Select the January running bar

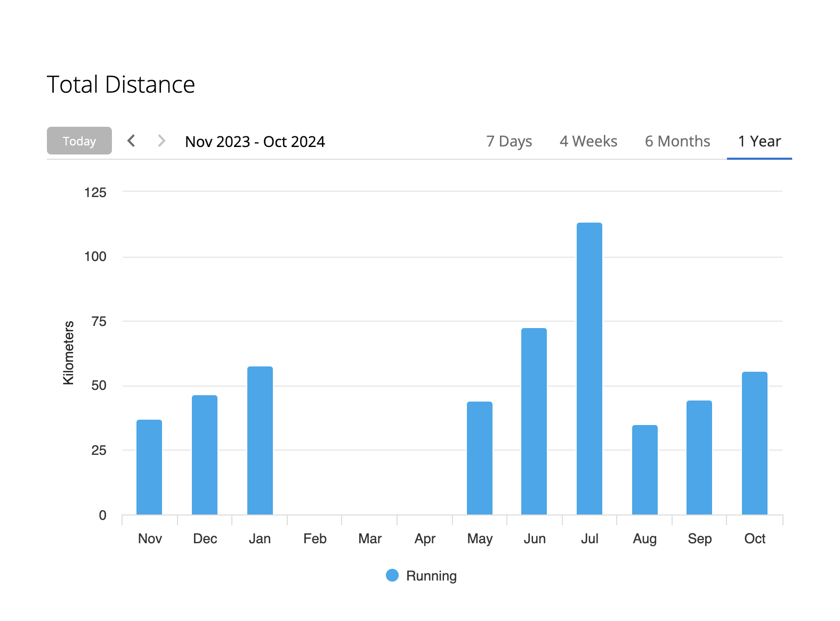(x=260, y=440)
